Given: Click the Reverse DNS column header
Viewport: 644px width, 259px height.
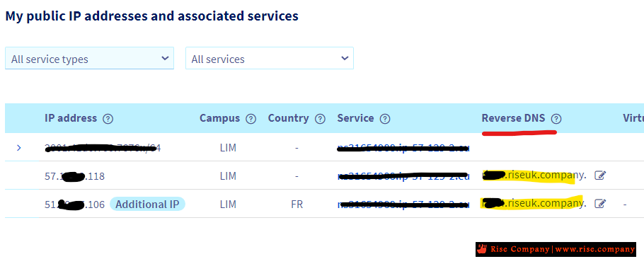Looking at the screenshot, I should pyautogui.click(x=513, y=119).
